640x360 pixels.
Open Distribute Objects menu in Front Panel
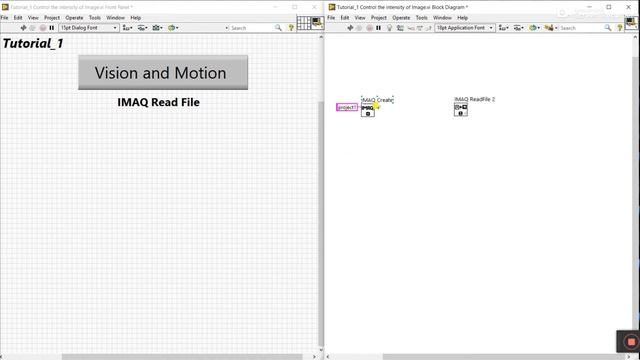[142, 28]
